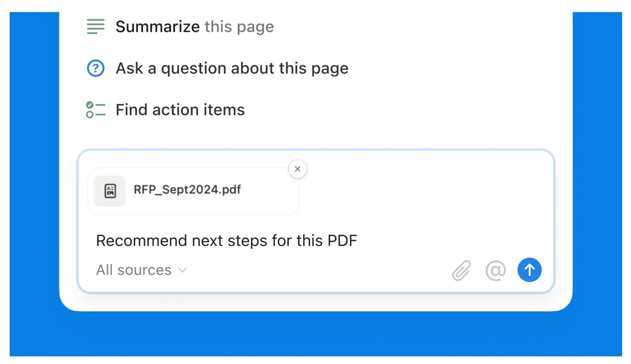Image resolution: width=631 pixels, height=364 pixels.
Task: Select the Summarize this page suggestion
Action: pyautogui.click(x=194, y=27)
